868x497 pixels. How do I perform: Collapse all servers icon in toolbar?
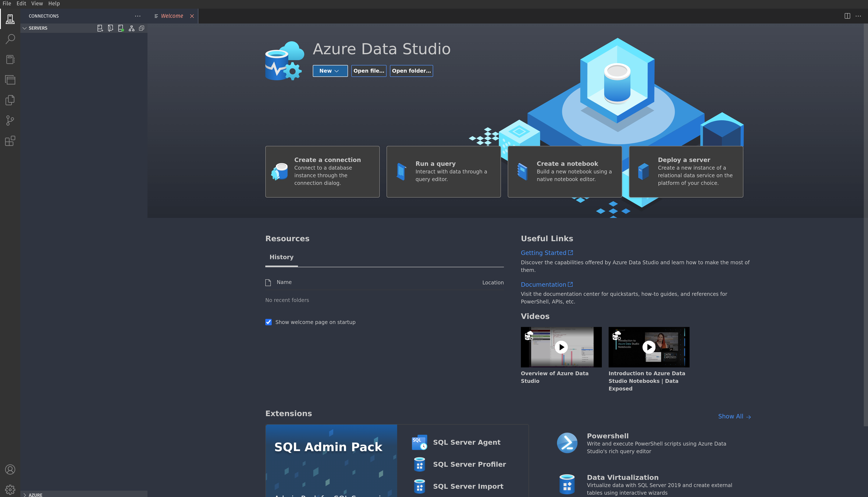(141, 28)
